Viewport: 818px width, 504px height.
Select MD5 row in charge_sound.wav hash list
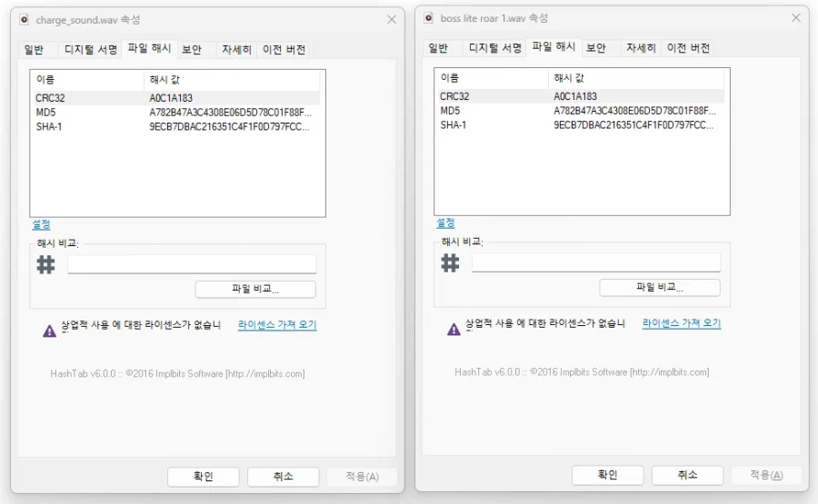coord(177,113)
